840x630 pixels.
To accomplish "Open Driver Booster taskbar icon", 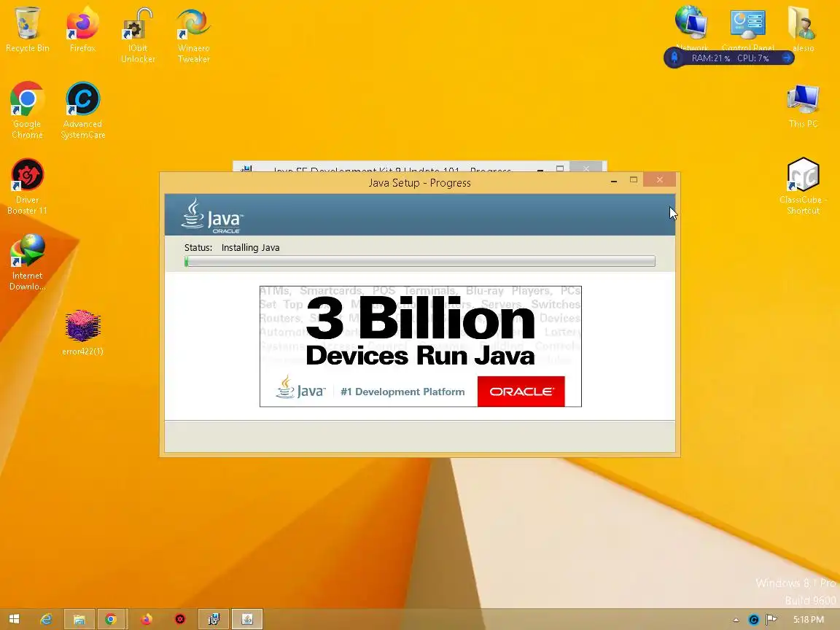I will tap(180, 619).
